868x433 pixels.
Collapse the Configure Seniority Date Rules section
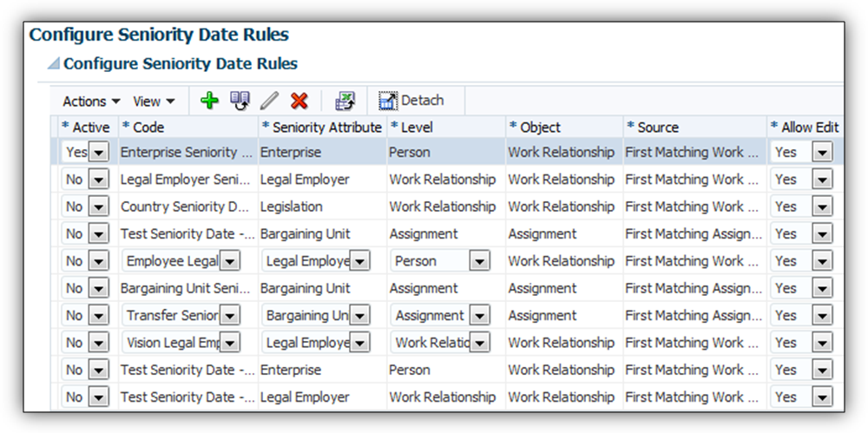(x=54, y=64)
